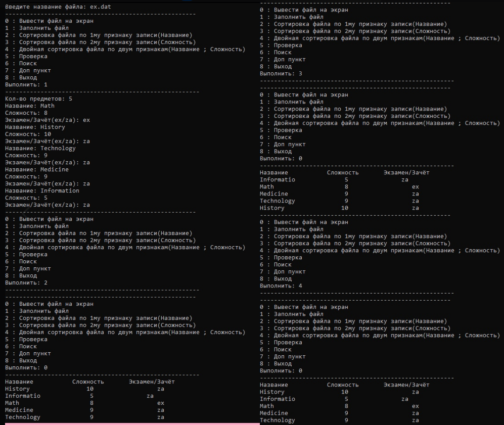Click menu option 6 'Поиск' directly above 'Выполнить: 2'
The height and width of the screenshot is (425, 504).
pos(21,261)
